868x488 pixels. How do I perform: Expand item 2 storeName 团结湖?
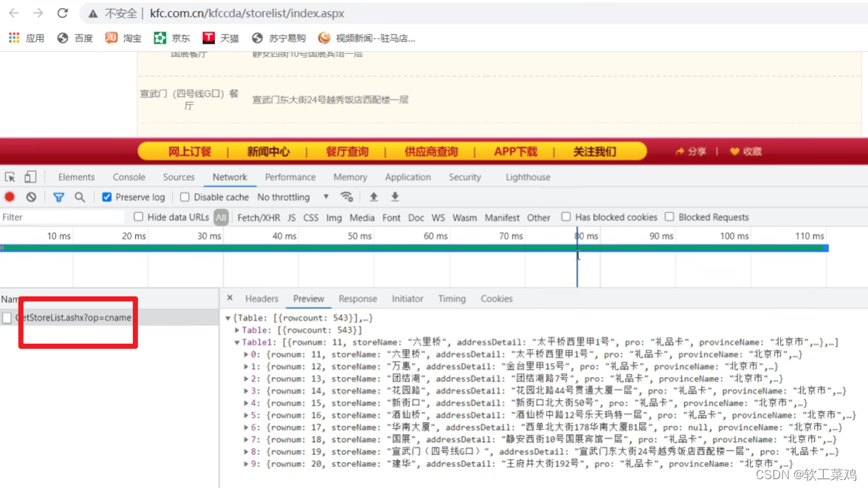[x=246, y=379]
